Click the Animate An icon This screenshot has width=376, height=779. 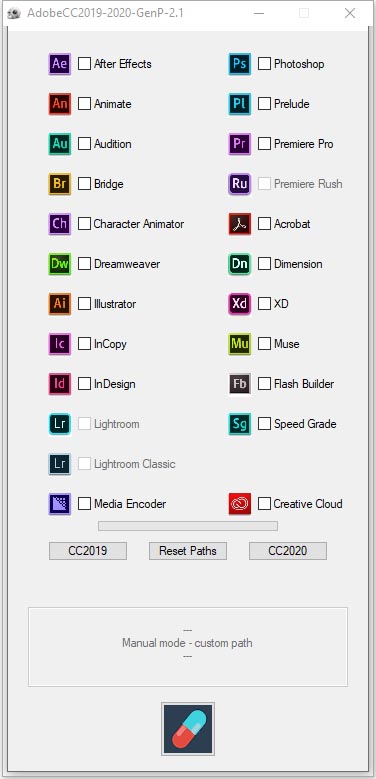point(60,104)
